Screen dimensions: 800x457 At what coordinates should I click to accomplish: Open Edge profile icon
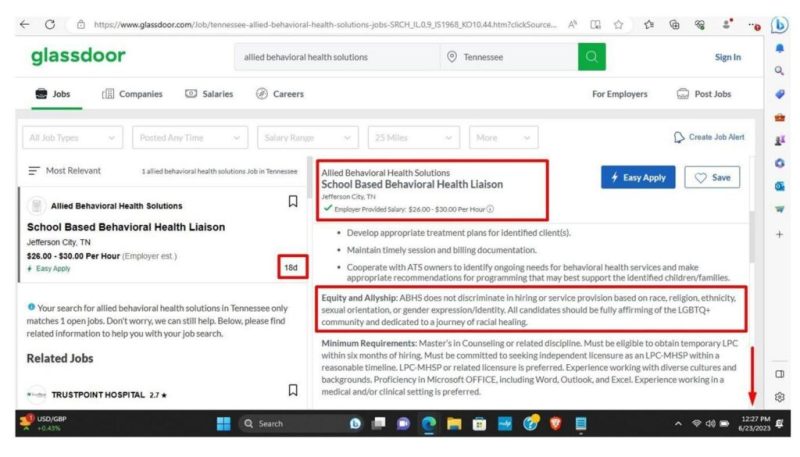click(x=727, y=24)
